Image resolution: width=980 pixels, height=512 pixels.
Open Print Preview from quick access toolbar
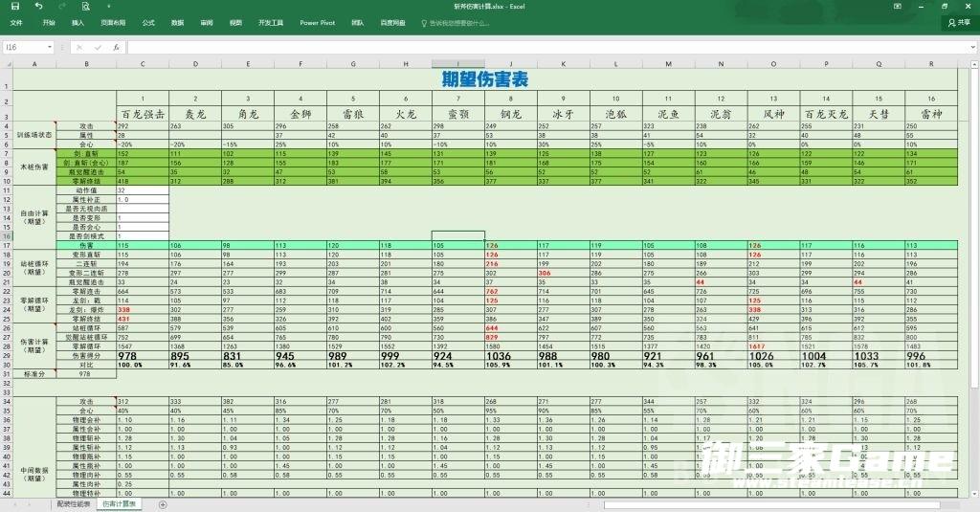[x=86, y=6]
